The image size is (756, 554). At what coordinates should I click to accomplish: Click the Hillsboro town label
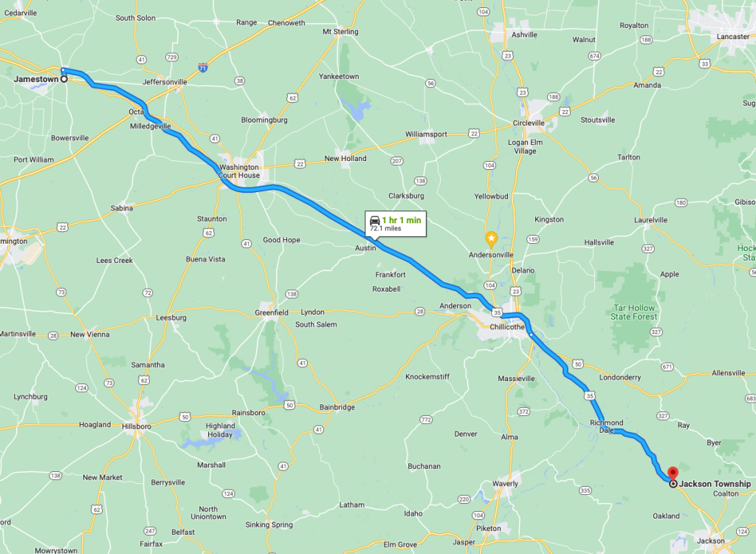[137, 427]
